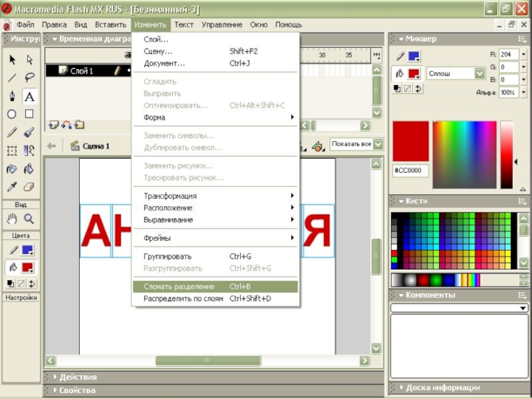Open the Текст menu
The height and width of the screenshot is (399, 532).
click(184, 25)
